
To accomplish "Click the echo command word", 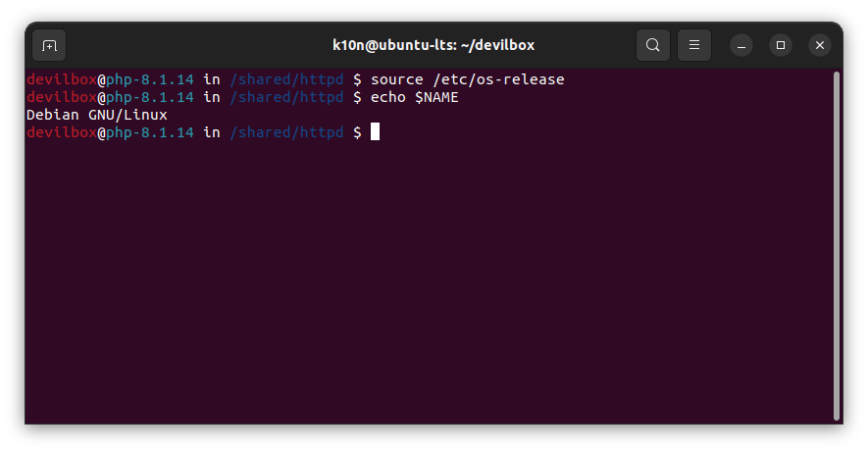I will coord(387,97).
